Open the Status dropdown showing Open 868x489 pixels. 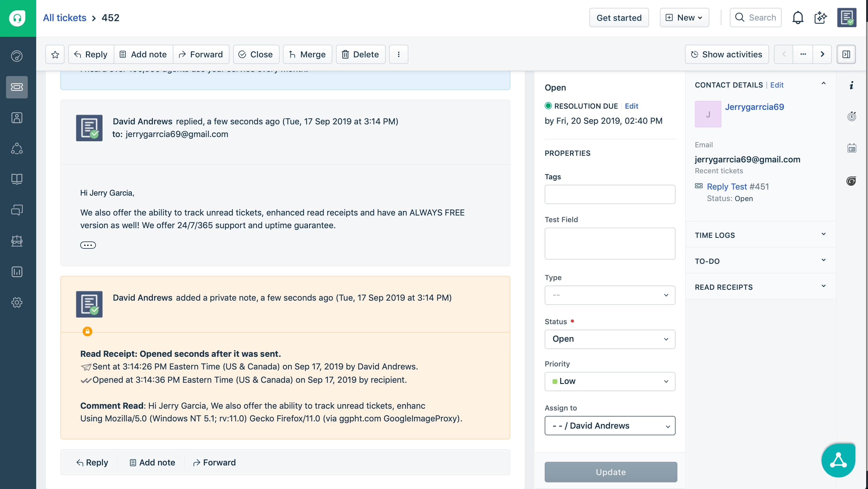[610, 339]
